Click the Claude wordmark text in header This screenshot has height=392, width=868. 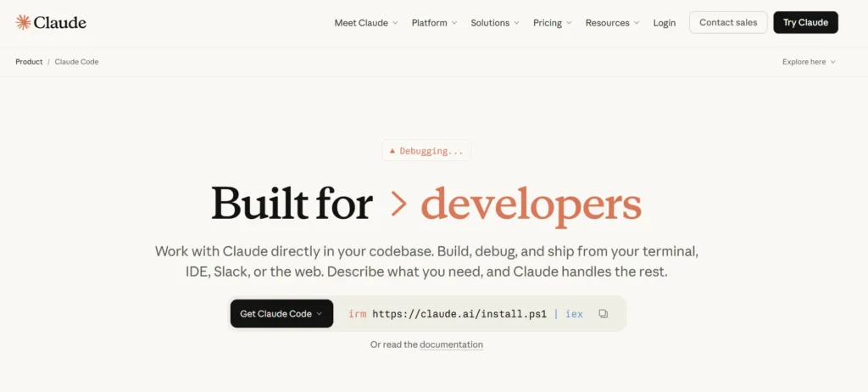(x=60, y=23)
